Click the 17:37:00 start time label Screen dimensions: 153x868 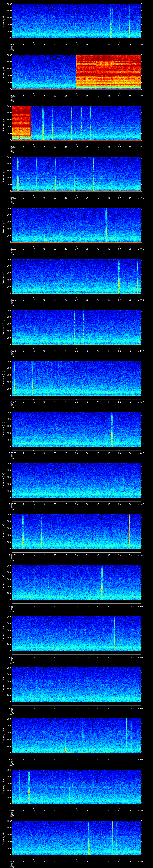click(12, 351)
